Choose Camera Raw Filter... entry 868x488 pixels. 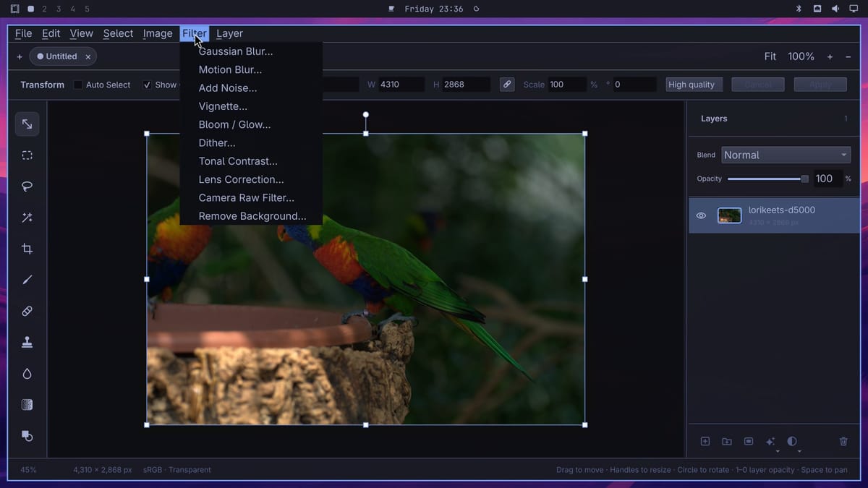click(x=251, y=197)
